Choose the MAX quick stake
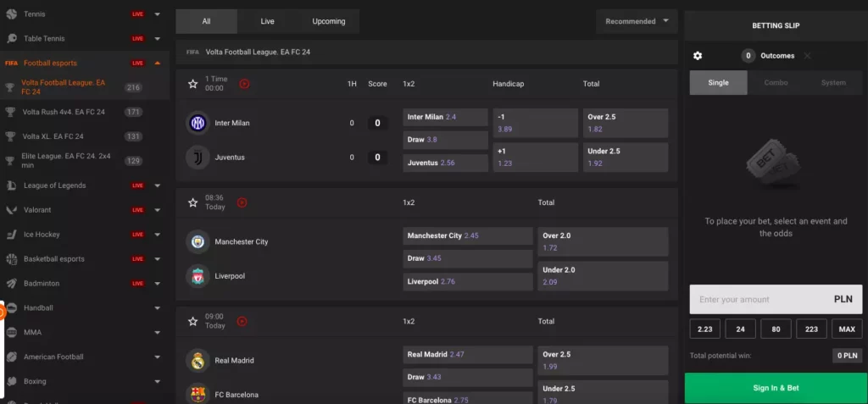 tap(847, 329)
